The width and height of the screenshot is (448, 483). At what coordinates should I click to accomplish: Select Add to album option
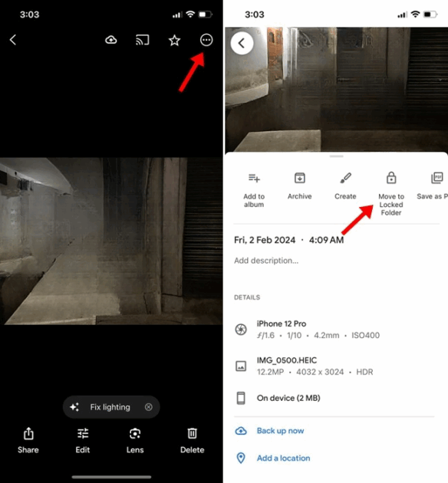254,191
